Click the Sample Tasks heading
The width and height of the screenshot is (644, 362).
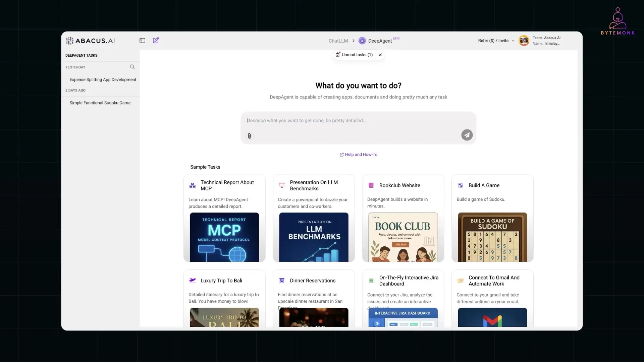coord(205,167)
